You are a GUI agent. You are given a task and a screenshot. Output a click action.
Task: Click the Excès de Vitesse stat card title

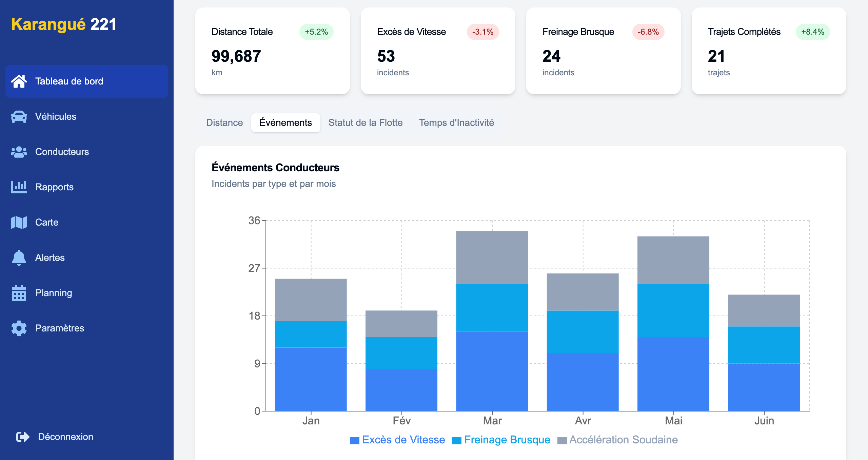pyautogui.click(x=411, y=32)
